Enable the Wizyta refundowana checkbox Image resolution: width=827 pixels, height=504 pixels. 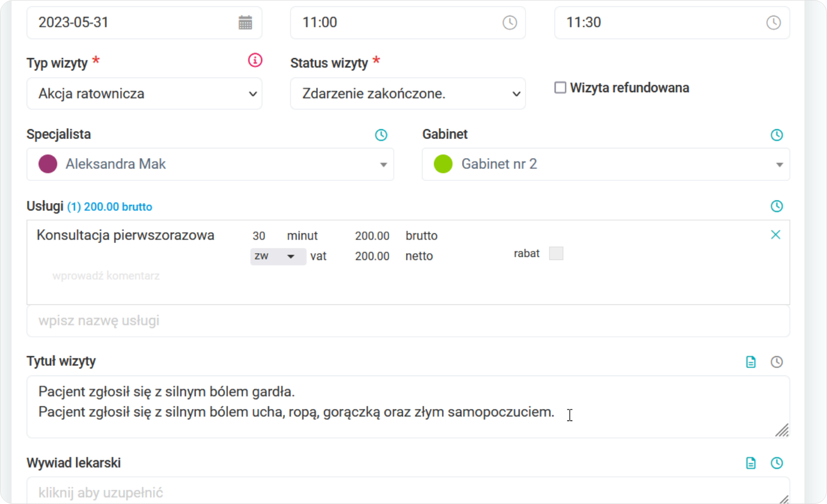point(560,88)
